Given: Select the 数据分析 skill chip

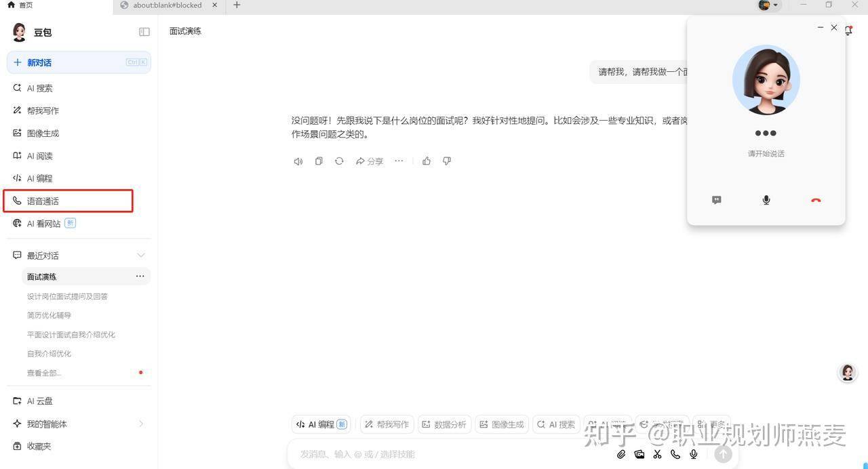Looking at the screenshot, I should pyautogui.click(x=444, y=424).
